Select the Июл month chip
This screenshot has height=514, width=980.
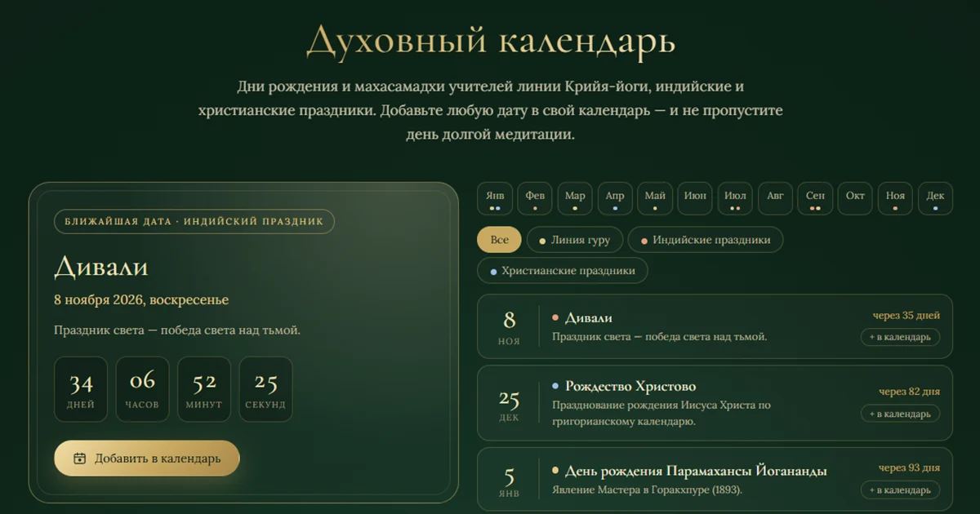[735, 198]
